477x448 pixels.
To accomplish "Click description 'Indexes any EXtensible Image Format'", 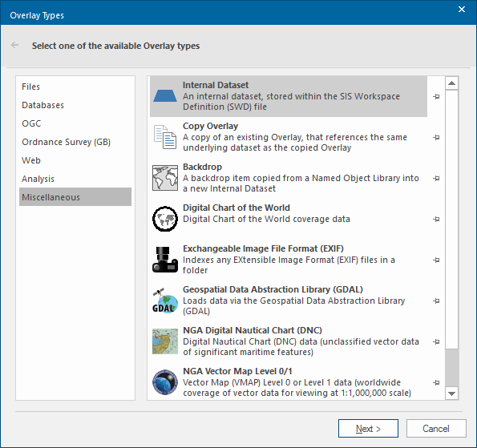I will (289, 265).
